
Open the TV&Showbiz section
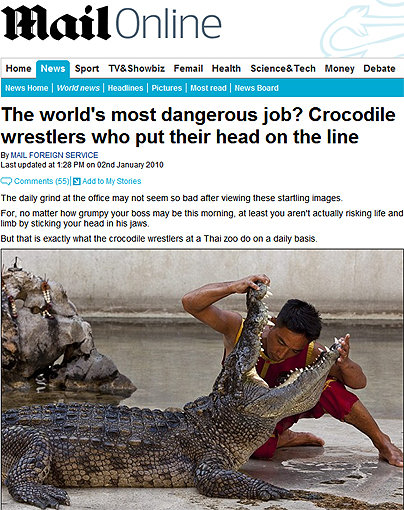[137, 69]
